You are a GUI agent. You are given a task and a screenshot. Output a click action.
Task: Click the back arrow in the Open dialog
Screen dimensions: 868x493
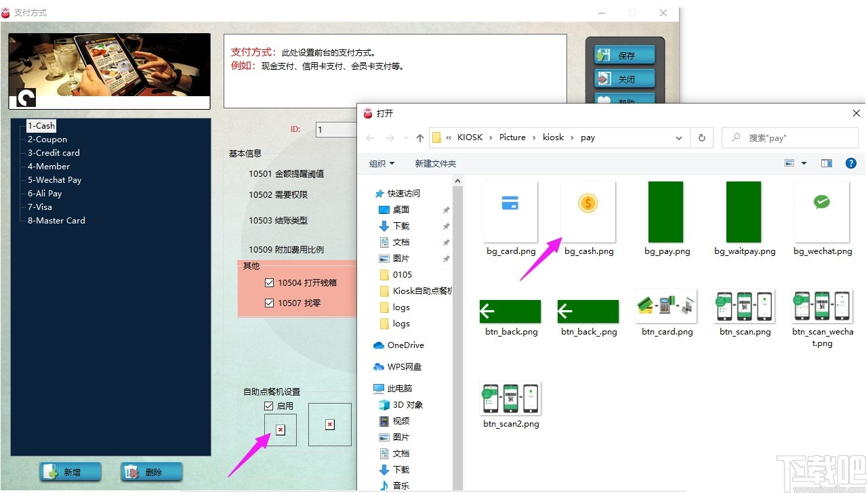coord(370,137)
